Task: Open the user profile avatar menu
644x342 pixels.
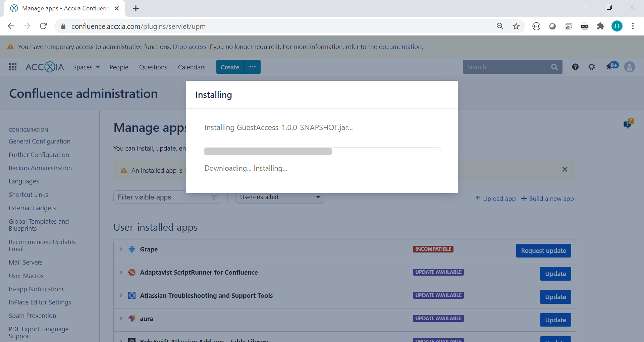Action: (x=630, y=67)
